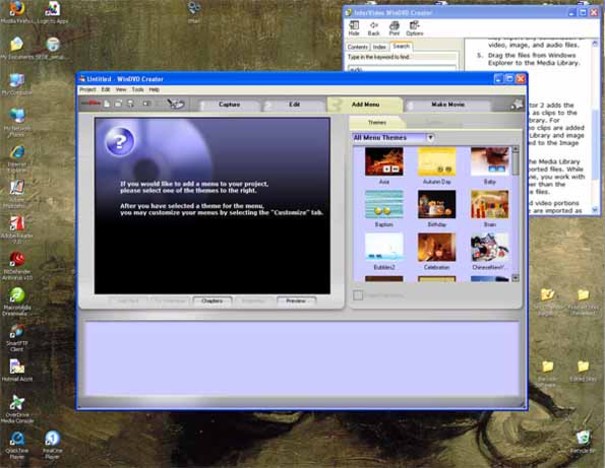Select the Themes tab
The width and height of the screenshot is (605, 468).
377,122
